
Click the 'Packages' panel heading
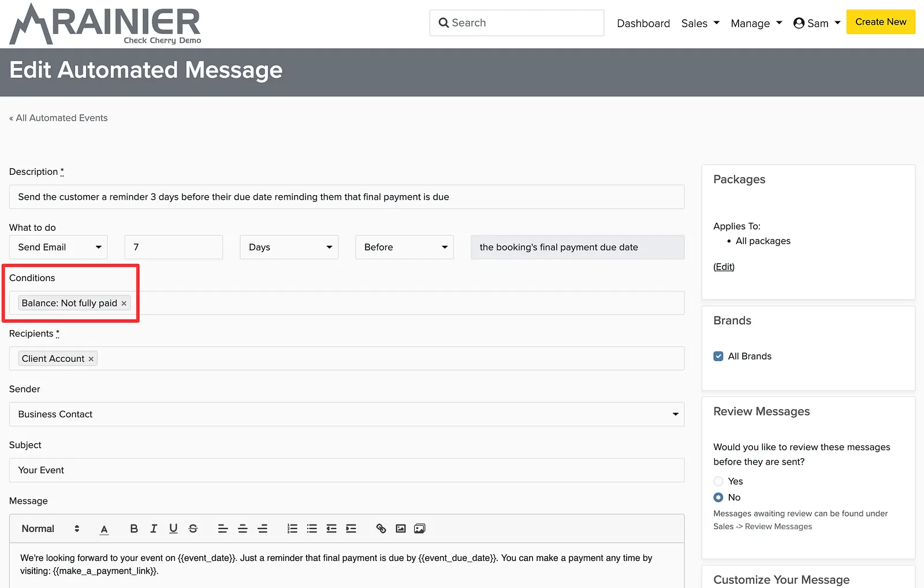pyautogui.click(x=739, y=179)
